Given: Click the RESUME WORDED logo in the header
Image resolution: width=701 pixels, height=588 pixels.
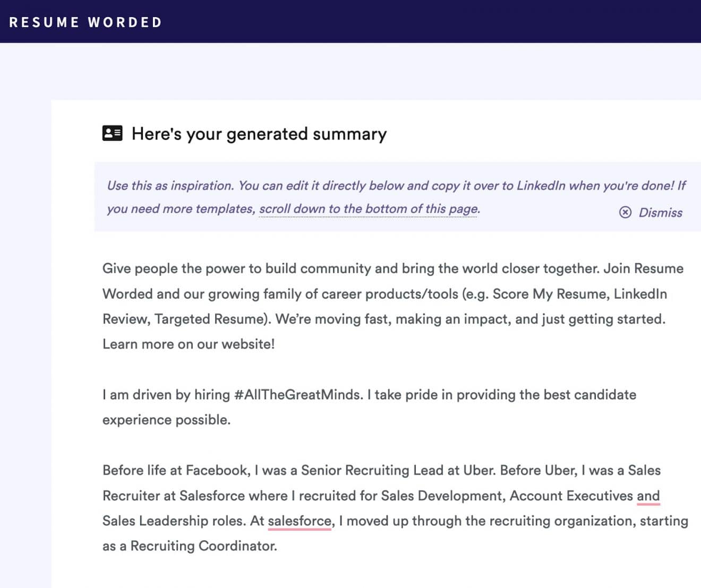Looking at the screenshot, I should [85, 22].
